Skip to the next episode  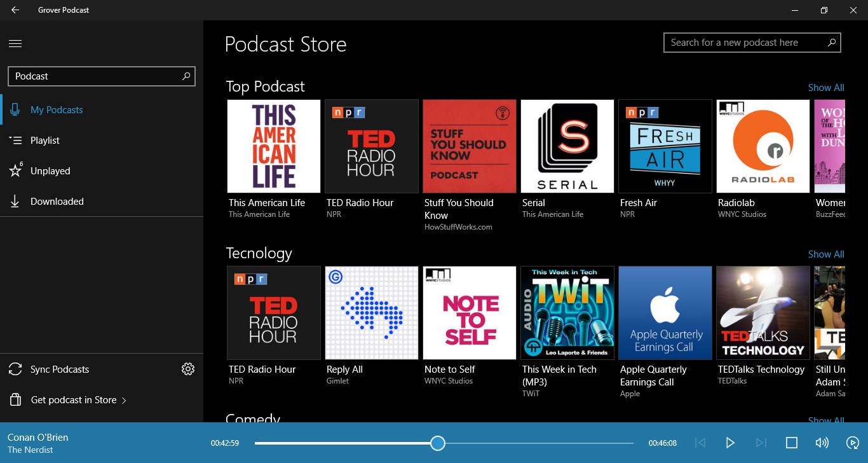pos(760,443)
